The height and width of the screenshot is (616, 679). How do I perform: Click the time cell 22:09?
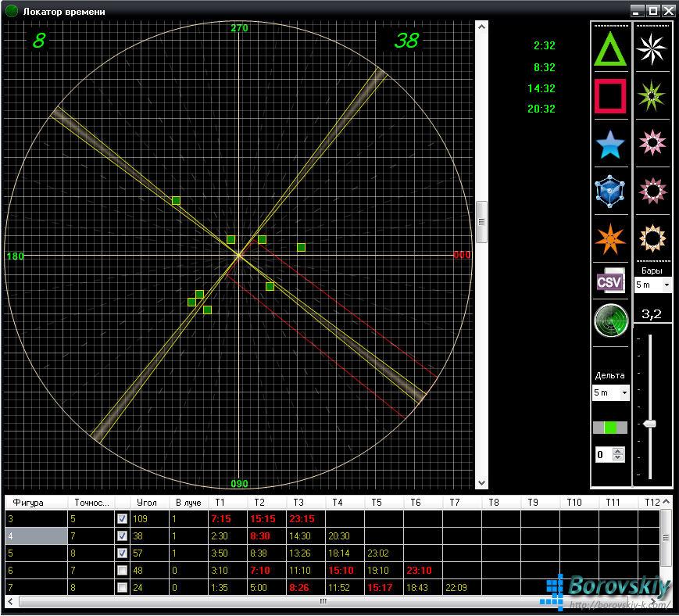tap(462, 588)
